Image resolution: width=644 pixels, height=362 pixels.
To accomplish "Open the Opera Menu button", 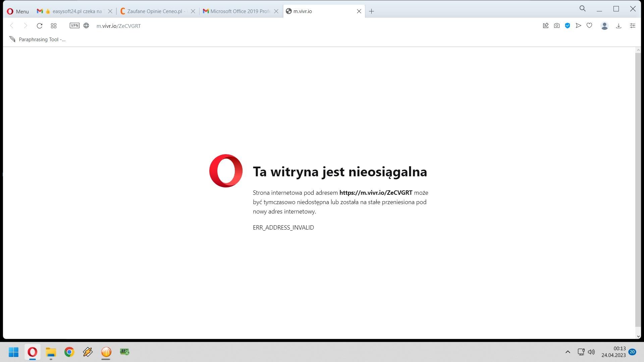I will 18,11.
